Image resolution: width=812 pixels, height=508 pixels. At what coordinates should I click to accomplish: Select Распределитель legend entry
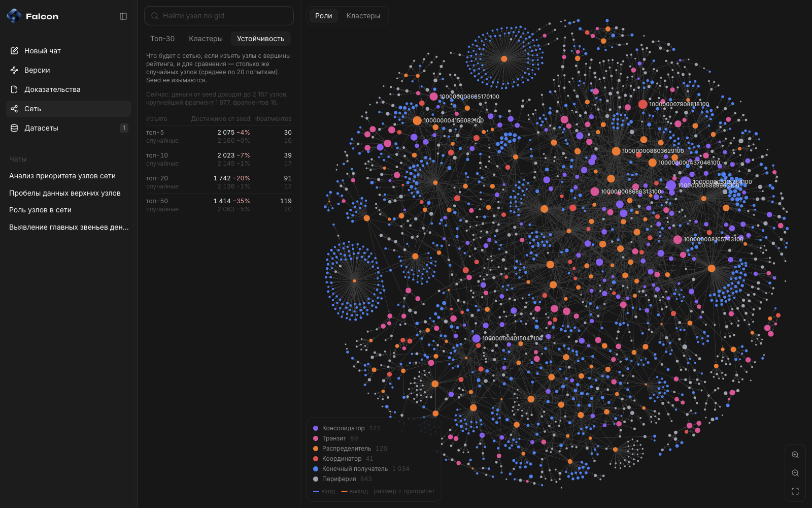click(350, 449)
